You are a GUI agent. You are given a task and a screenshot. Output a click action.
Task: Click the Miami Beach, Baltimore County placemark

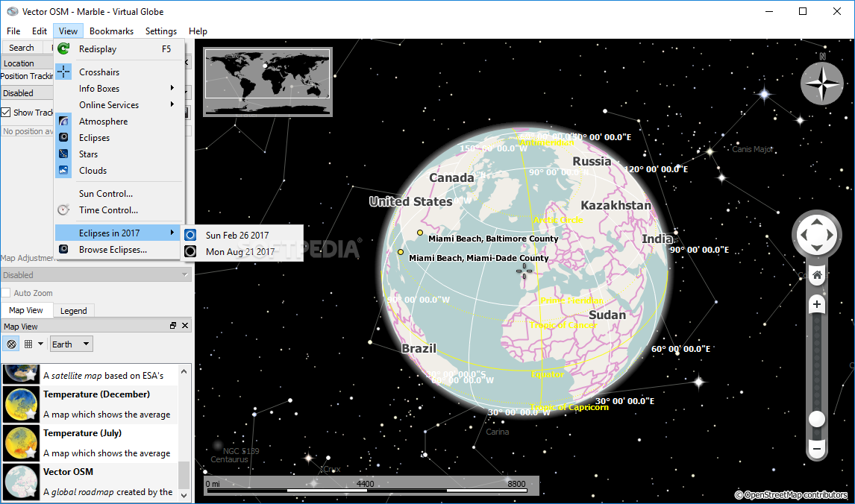tap(420, 233)
